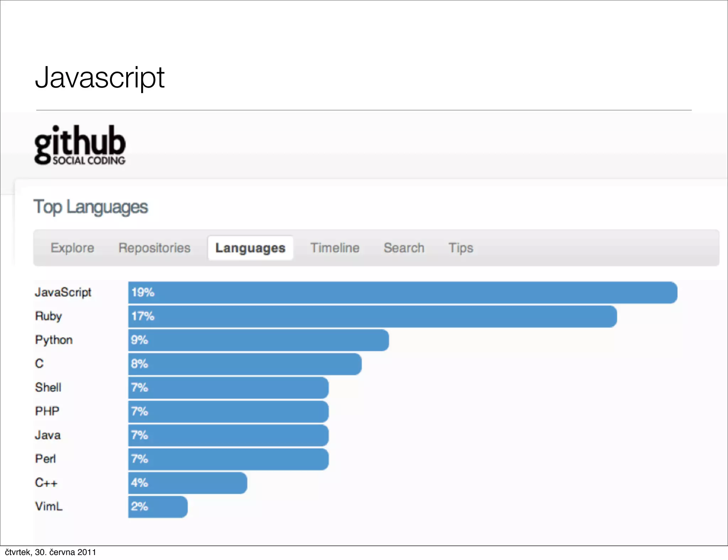Open the Python language link
728x560 pixels.
pos(54,340)
